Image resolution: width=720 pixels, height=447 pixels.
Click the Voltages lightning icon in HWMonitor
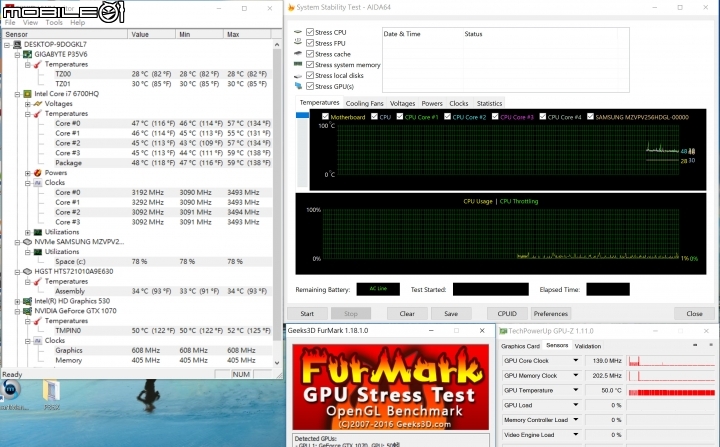click(x=38, y=104)
